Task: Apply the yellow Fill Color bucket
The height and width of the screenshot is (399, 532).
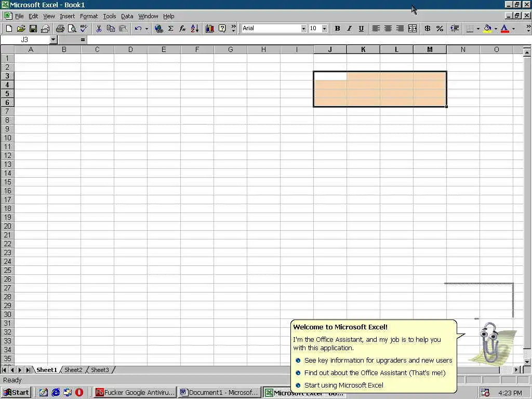Action: 487,29
